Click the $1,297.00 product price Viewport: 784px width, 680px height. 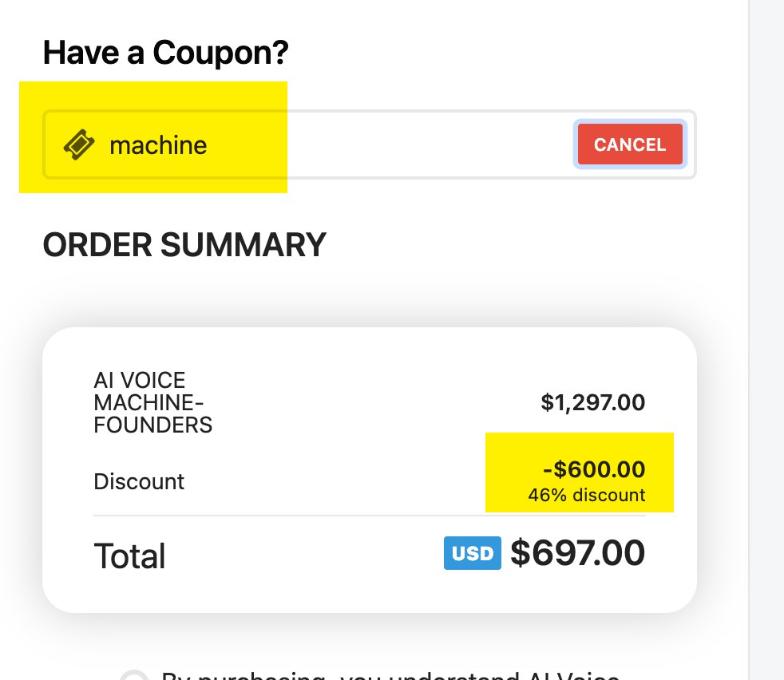click(592, 402)
